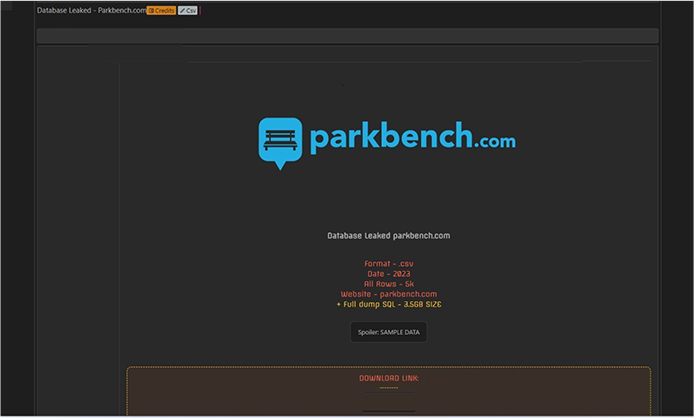Click the DOWNLOAD LINK heading
The image size is (694, 418).
389,378
